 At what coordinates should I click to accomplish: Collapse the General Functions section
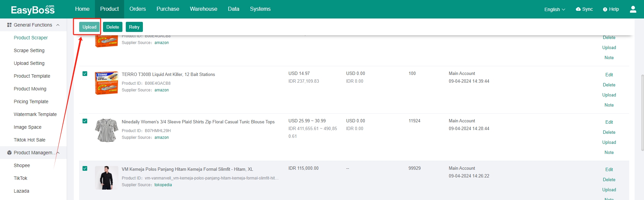pos(58,25)
